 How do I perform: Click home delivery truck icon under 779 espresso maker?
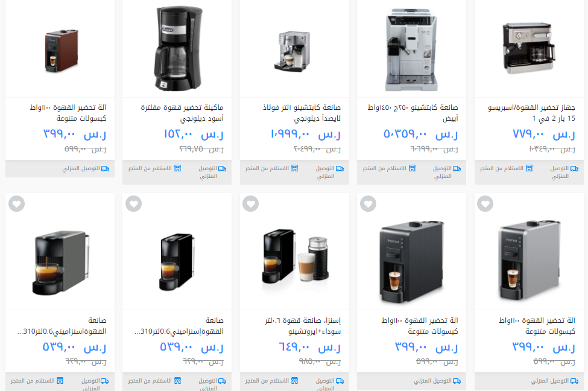(574, 169)
